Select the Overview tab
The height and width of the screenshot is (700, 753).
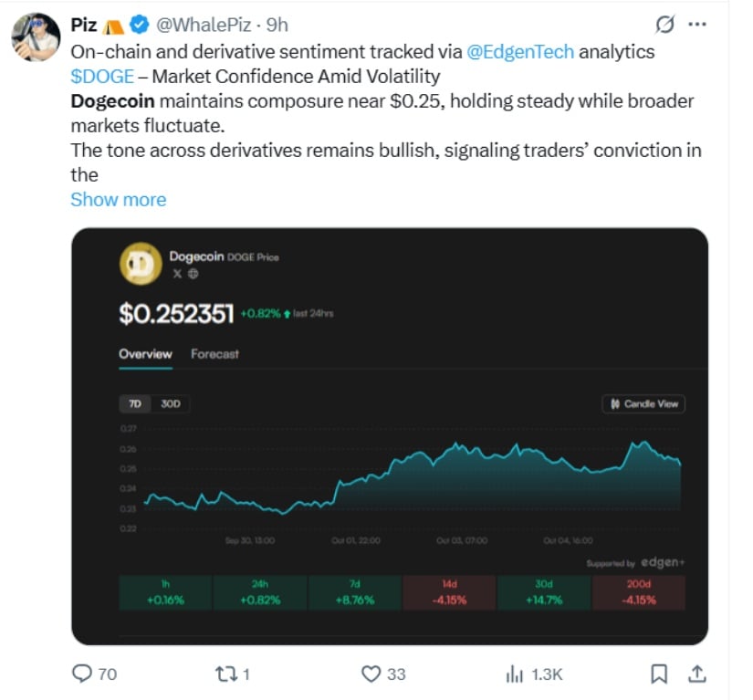coord(145,354)
